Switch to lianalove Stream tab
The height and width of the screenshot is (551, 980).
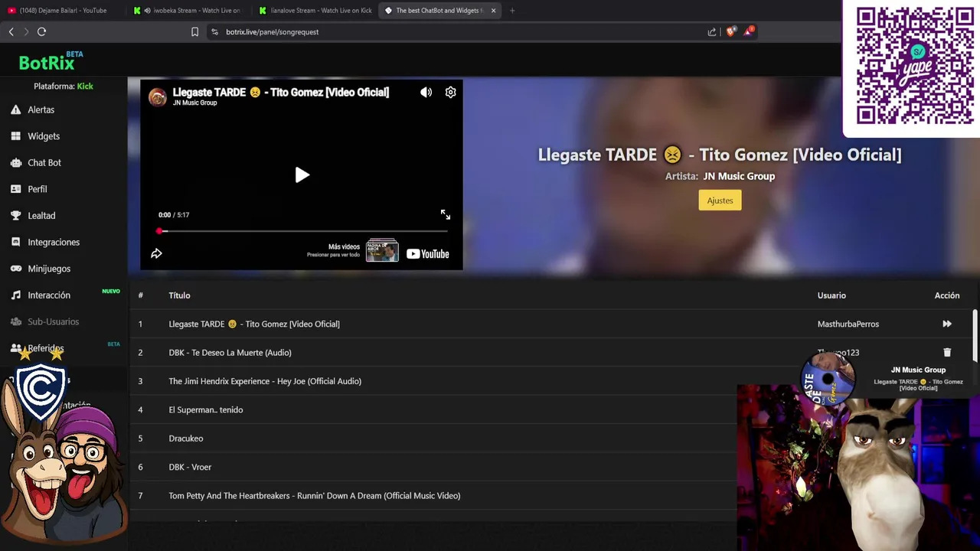click(x=315, y=11)
